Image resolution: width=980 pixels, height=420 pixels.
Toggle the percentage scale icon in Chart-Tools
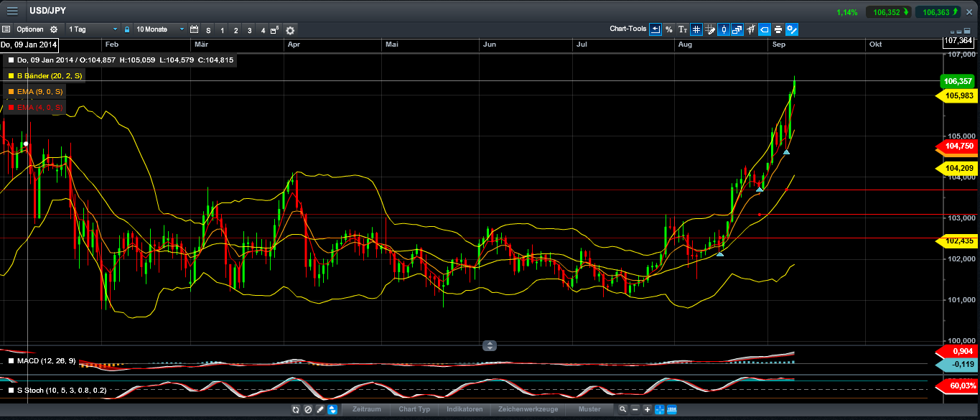point(669,29)
